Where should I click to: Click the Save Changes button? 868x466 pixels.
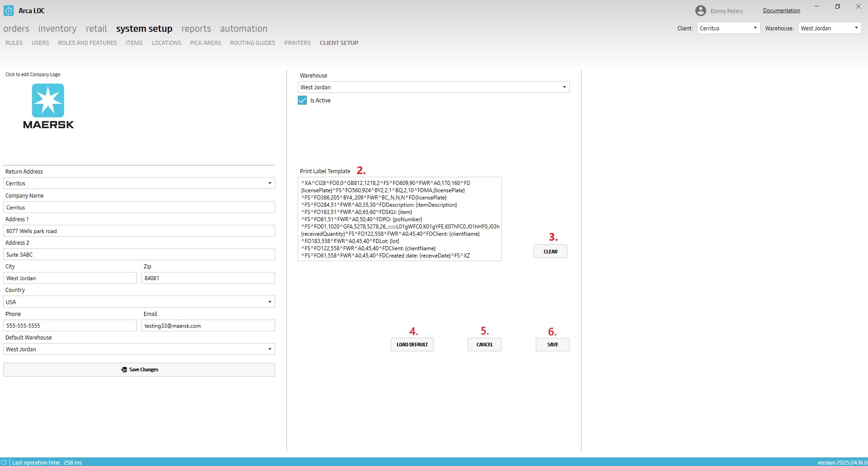[139, 369]
